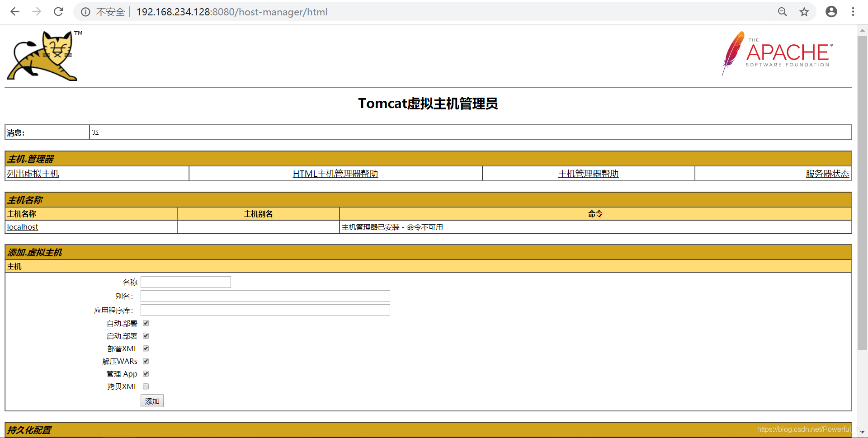
Task: Click the page vertical scrollbar thumb
Action: coord(862,193)
